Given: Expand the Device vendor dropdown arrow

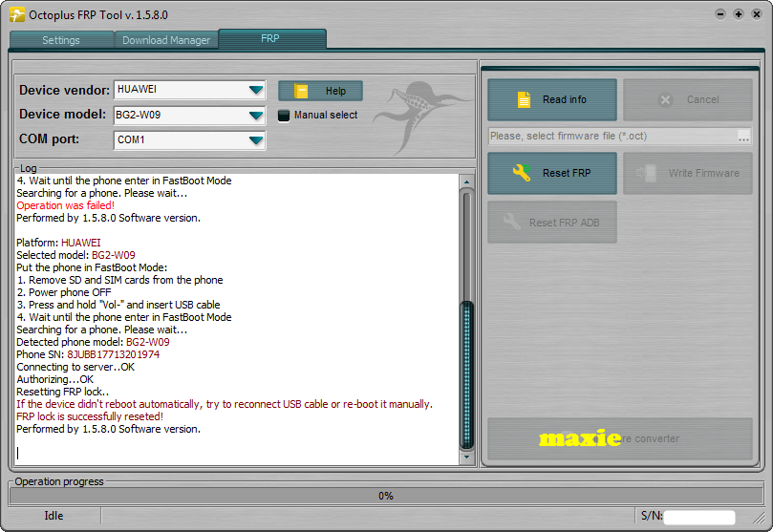Looking at the screenshot, I should pos(256,90).
